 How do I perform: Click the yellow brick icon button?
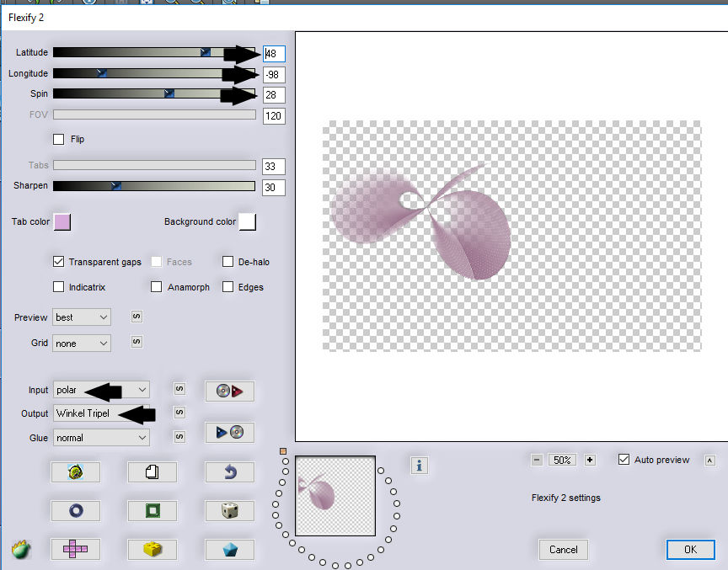tap(152, 549)
